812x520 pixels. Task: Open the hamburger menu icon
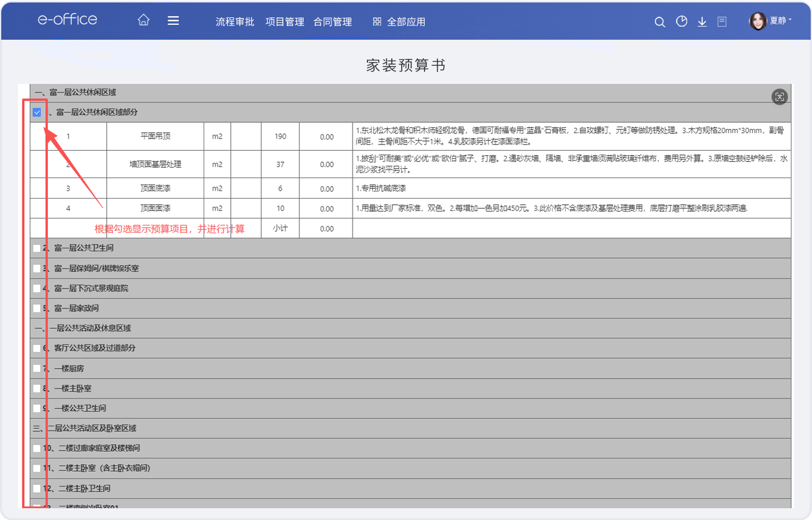pos(173,20)
